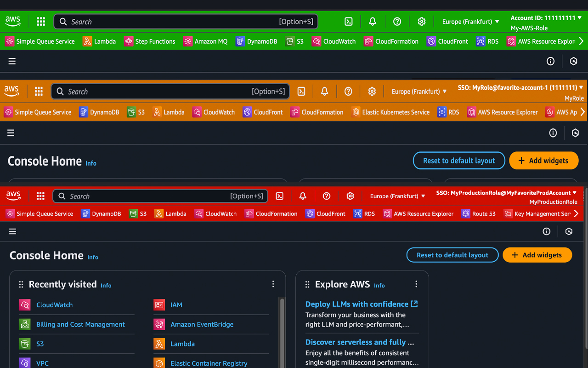Open DynamoDB favorite in red bar
The height and width of the screenshot is (368, 588).
[101, 213]
